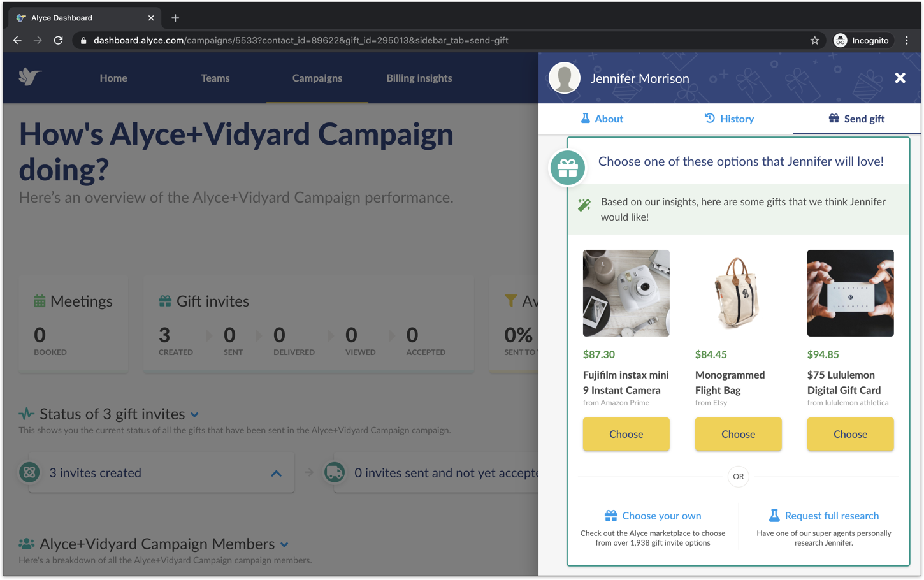Reload the page
Viewport: 924px width, 580px height.
[x=58, y=40]
